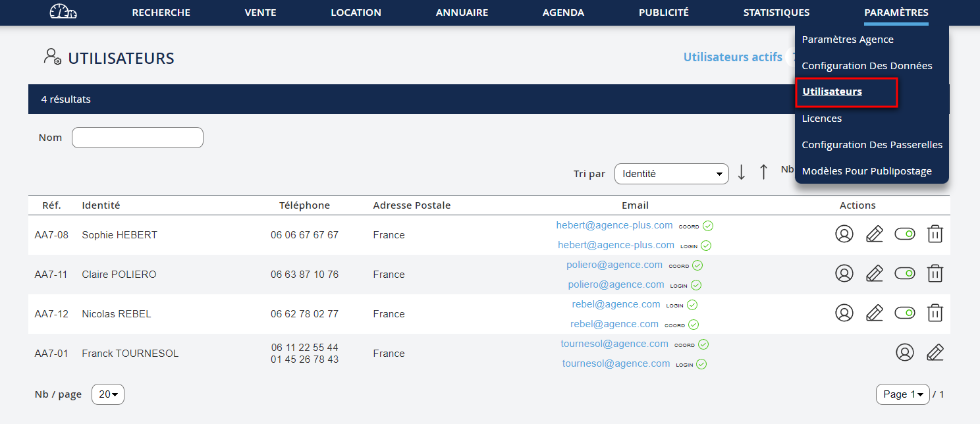This screenshot has width=980, height=424.
Task: Open profile icon for Sophie HEBERT
Action: pyautogui.click(x=844, y=234)
